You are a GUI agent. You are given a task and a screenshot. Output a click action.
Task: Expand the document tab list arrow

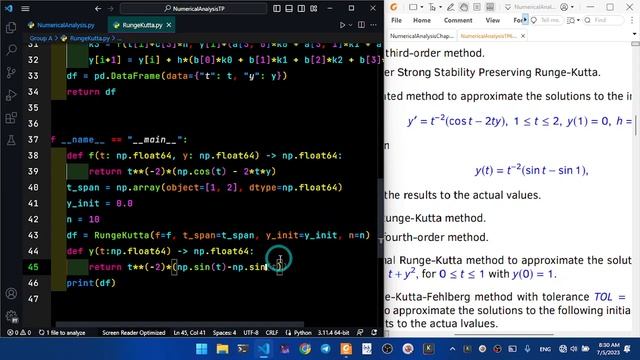[x=634, y=34]
